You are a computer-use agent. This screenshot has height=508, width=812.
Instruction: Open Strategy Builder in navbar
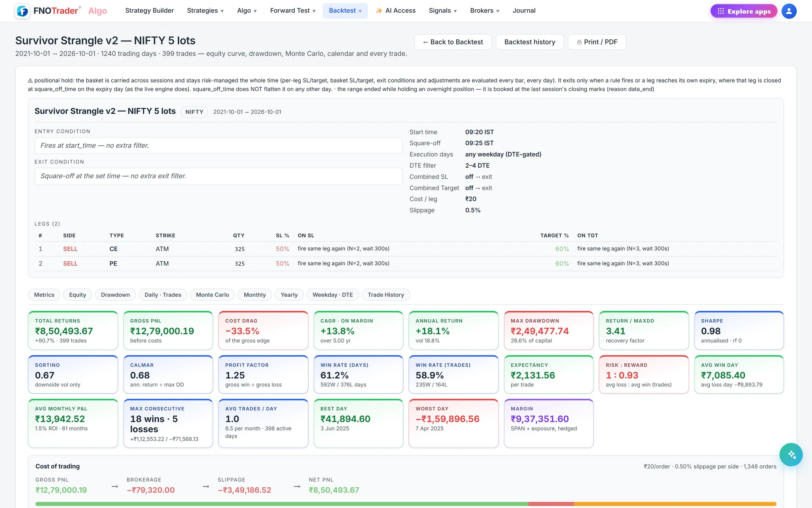coord(149,11)
